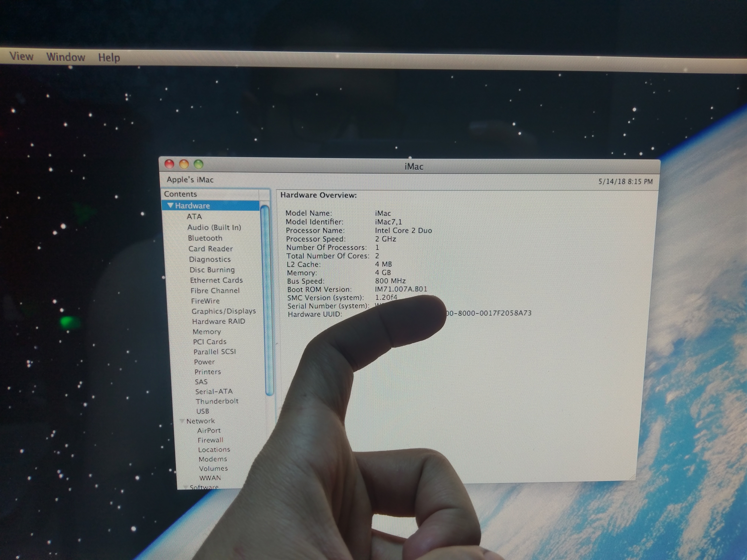Select WWAN under Network
Screen dimensions: 747x560
210,478
